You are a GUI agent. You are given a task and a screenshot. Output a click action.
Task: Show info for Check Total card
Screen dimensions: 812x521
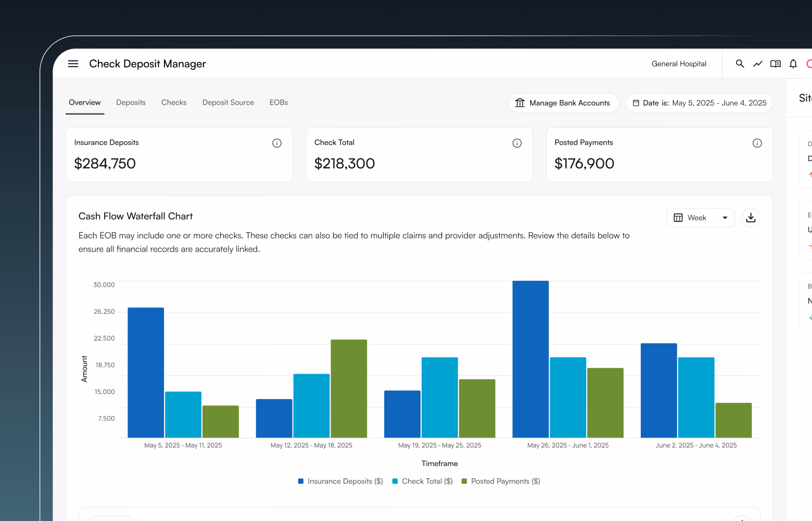click(x=517, y=143)
